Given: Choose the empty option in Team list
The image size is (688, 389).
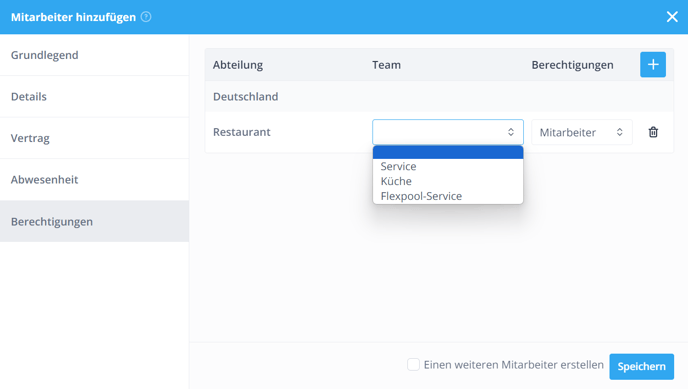Looking at the screenshot, I should tap(448, 152).
